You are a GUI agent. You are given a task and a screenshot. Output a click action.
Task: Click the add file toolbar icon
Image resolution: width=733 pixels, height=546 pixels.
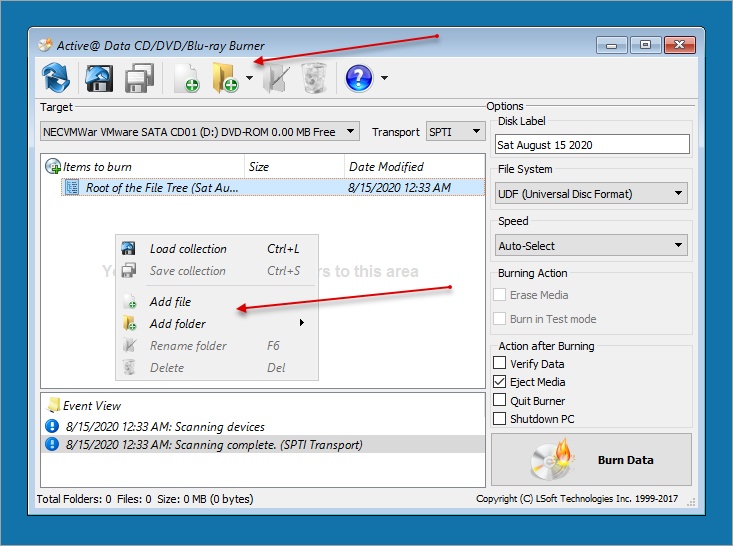coord(186,78)
